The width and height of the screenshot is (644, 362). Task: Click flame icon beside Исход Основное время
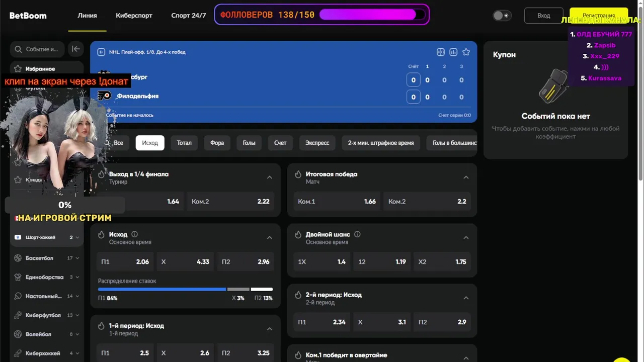point(101,235)
